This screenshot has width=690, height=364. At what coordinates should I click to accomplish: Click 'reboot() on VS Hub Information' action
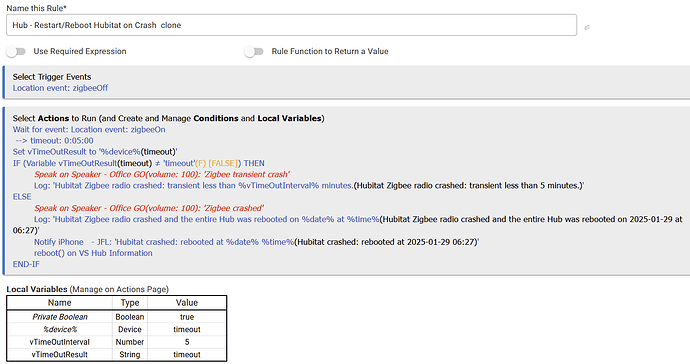click(x=93, y=253)
